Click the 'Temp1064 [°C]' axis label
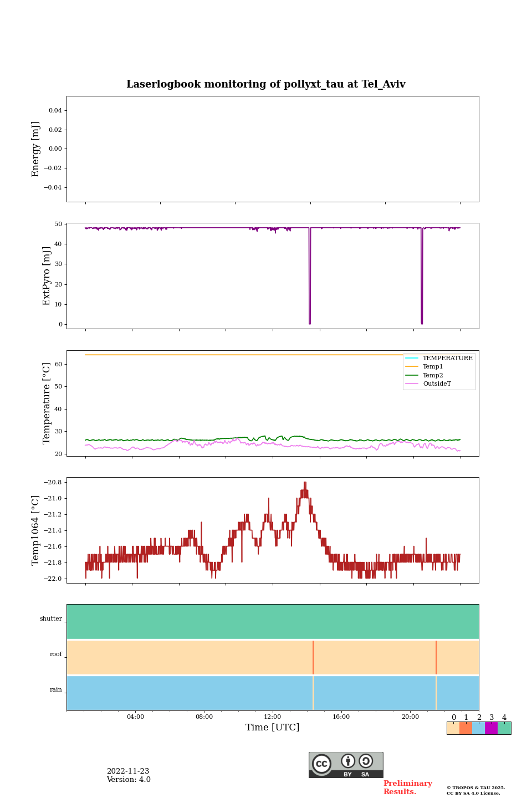 click(x=35, y=530)
